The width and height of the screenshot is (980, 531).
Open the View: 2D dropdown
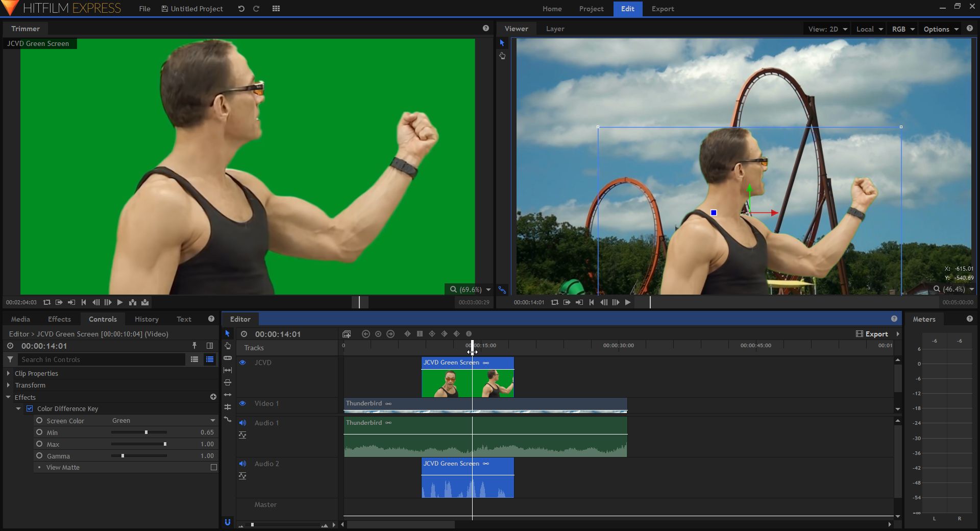pos(827,29)
